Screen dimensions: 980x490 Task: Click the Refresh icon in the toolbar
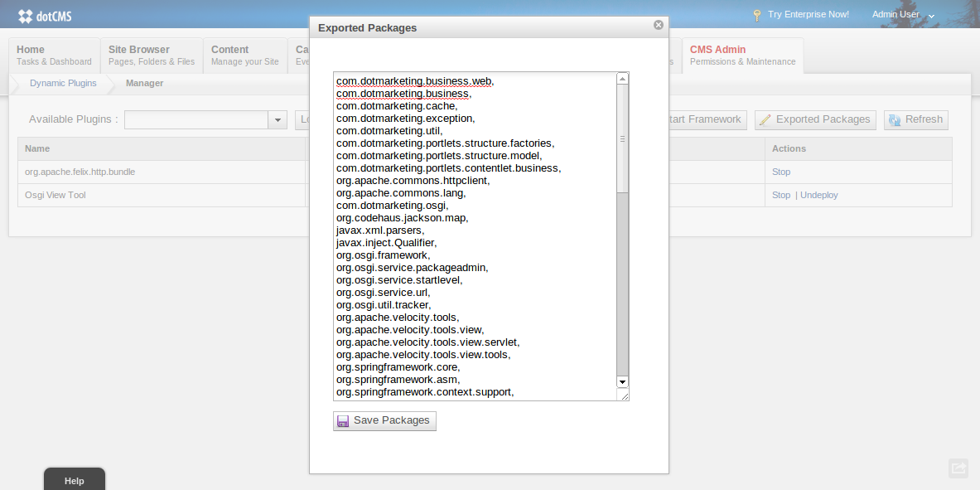tap(895, 120)
